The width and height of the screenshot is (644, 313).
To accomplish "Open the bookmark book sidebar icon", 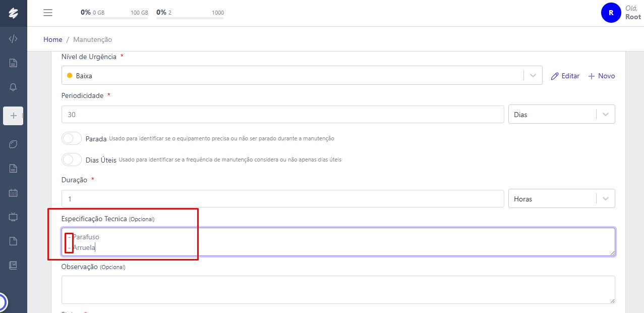I will pos(14,265).
